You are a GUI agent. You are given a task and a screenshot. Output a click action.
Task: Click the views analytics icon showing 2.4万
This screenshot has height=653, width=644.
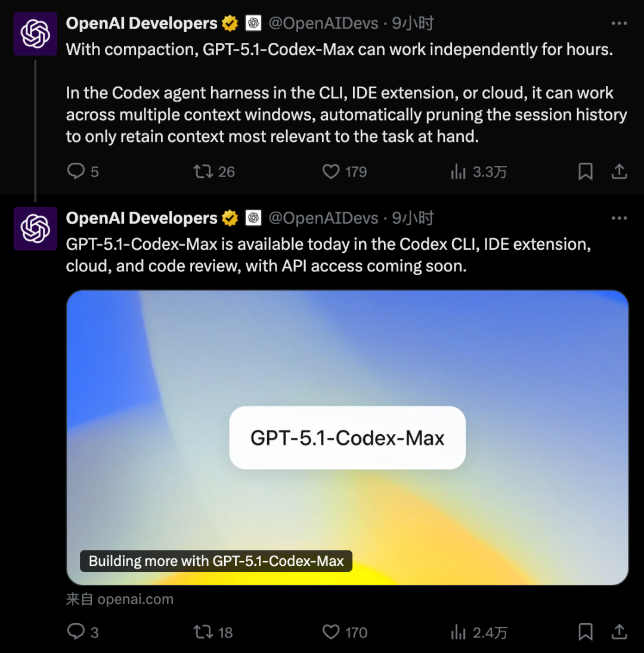[458, 632]
